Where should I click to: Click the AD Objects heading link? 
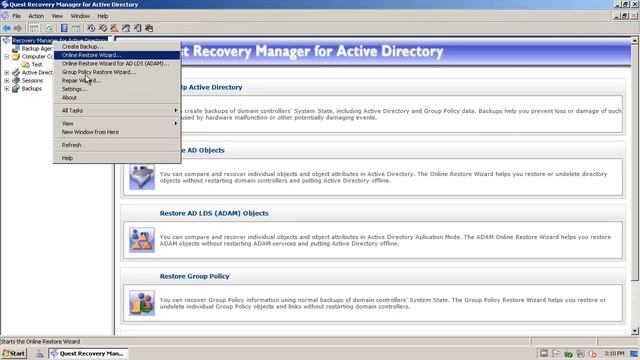click(203, 150)
